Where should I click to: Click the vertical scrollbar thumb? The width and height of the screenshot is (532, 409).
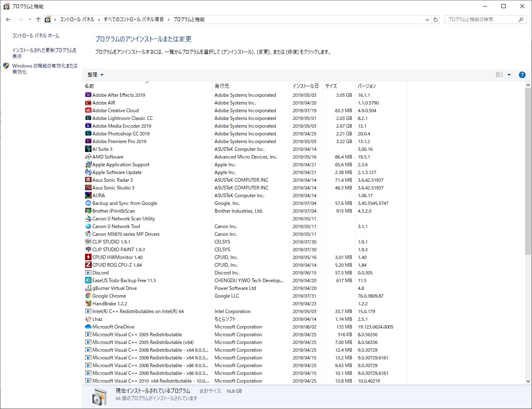528,172
